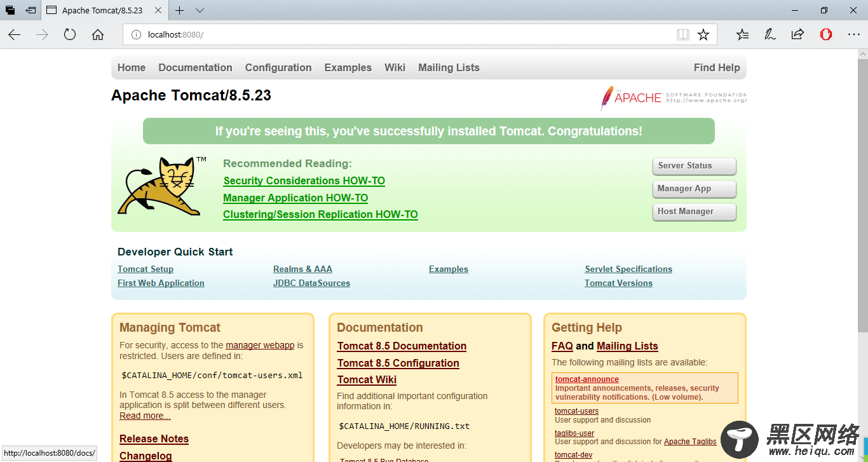Refresh the page with the reload icon

(x=70, y=35)
